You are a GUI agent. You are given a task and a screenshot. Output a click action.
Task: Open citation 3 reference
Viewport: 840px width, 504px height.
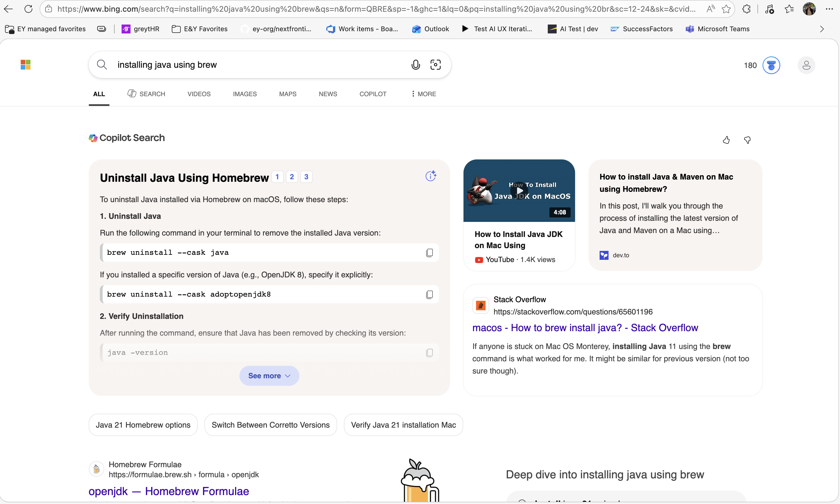coord(306,177)
